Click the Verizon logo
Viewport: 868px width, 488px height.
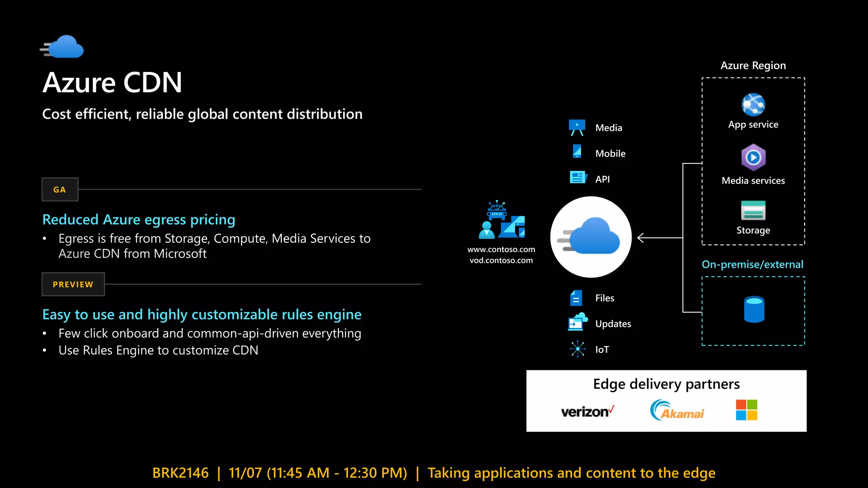[x=587, y=411]
